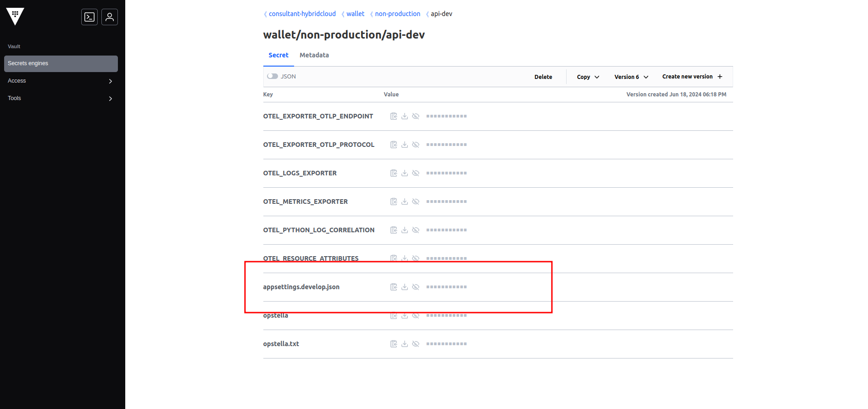Click the api-dev breadcrumb text
868x409 pixels.
[441, 14]
